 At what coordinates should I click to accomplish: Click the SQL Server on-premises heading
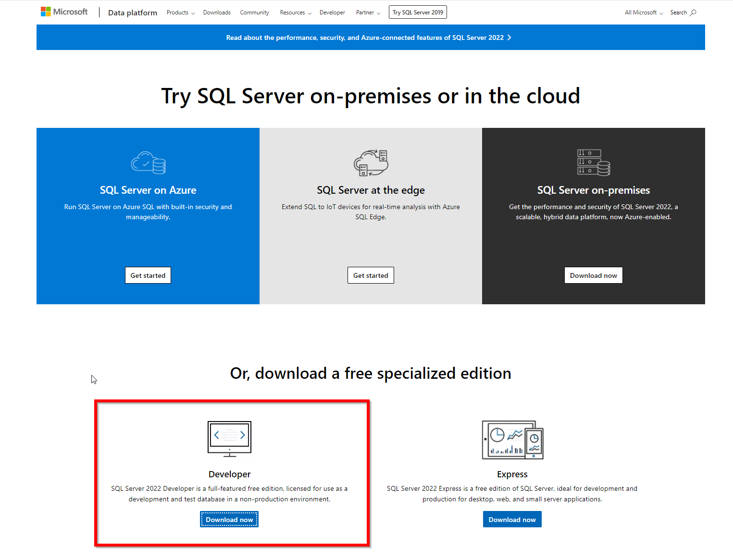point(594,190)
